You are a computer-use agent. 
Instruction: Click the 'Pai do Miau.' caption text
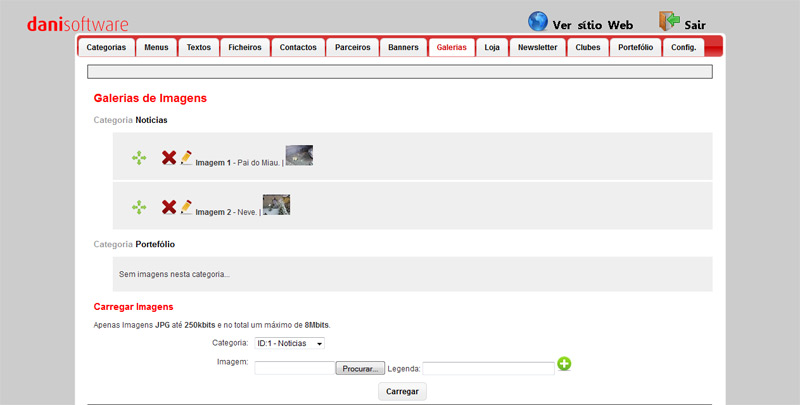(x=259, y=163)
